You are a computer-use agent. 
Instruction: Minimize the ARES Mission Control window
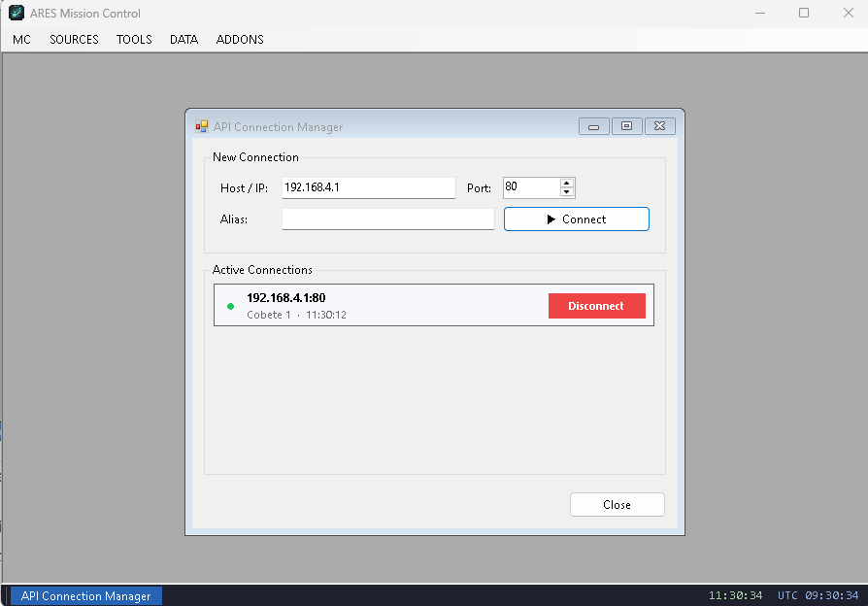(760, 13)
